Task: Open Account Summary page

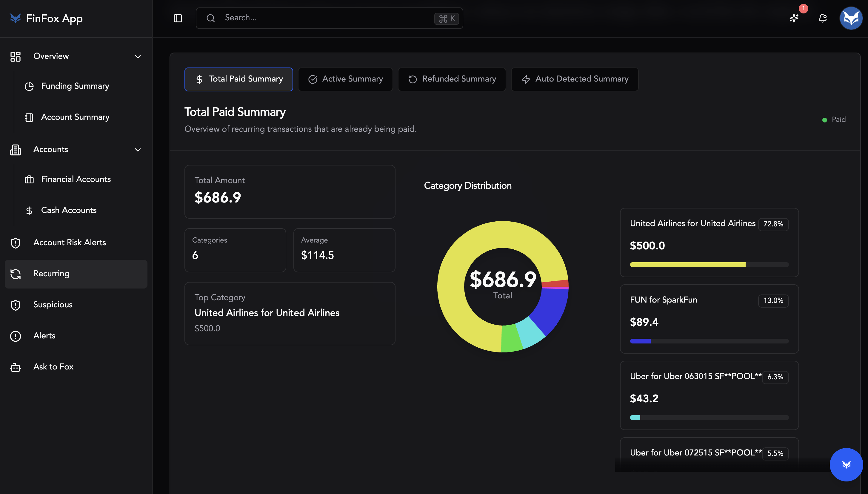Action: pos(75,117)
